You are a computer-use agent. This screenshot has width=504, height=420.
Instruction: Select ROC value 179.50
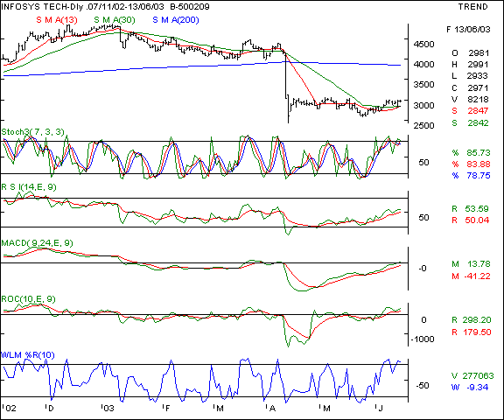[x=477, y=332]
